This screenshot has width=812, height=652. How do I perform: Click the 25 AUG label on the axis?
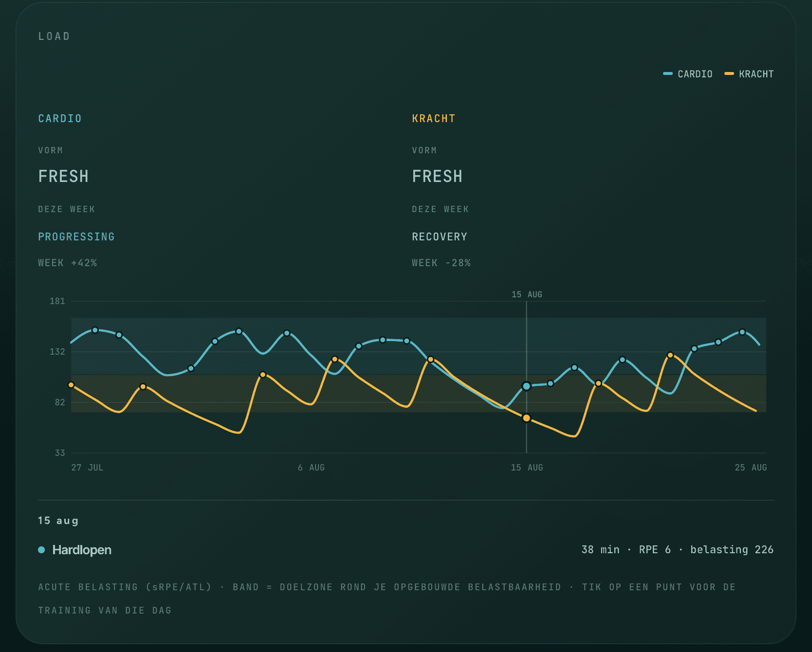(x=751, y=468)
